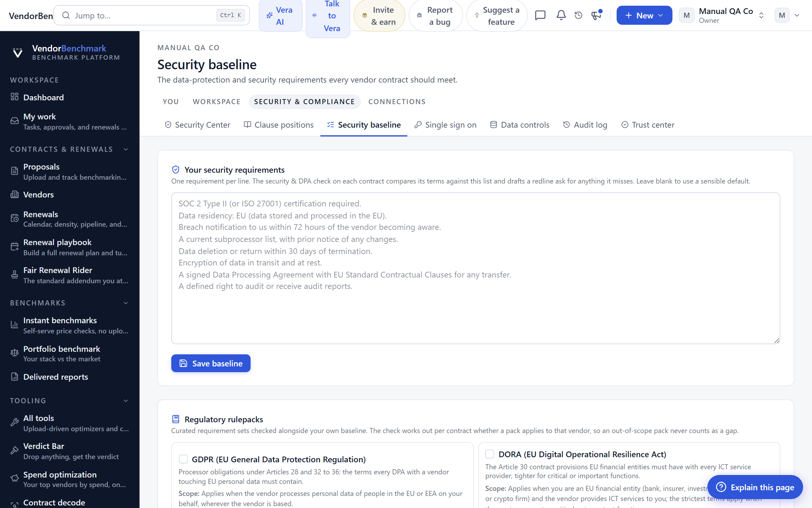Click the Vendors building icon
The image size is (812, 508).
tap(14, 195)
